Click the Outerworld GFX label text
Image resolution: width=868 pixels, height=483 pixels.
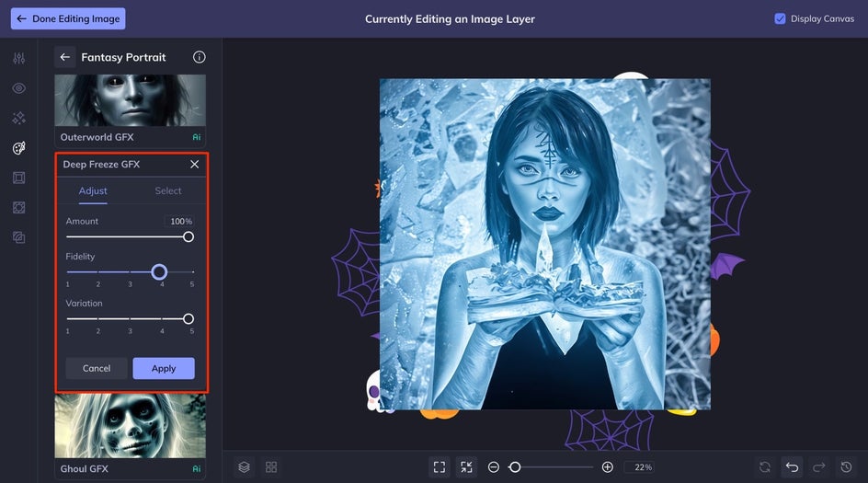(x=97, y=137)
